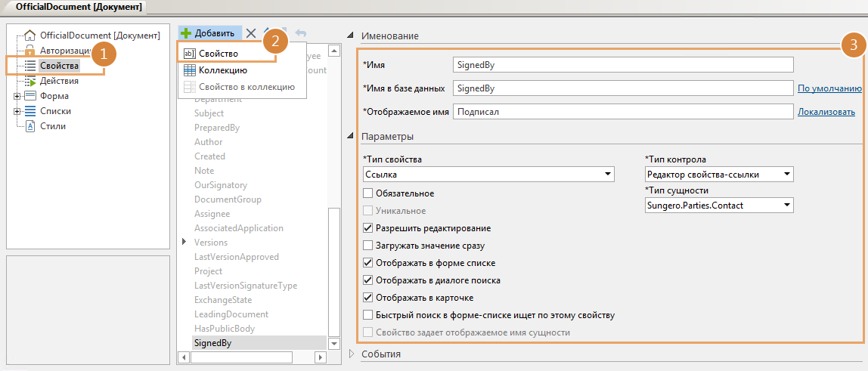This screenshot has height=371, width=868.
Task: Uncheck Разрешить редактирование checkbox
Action: point(368,228)
